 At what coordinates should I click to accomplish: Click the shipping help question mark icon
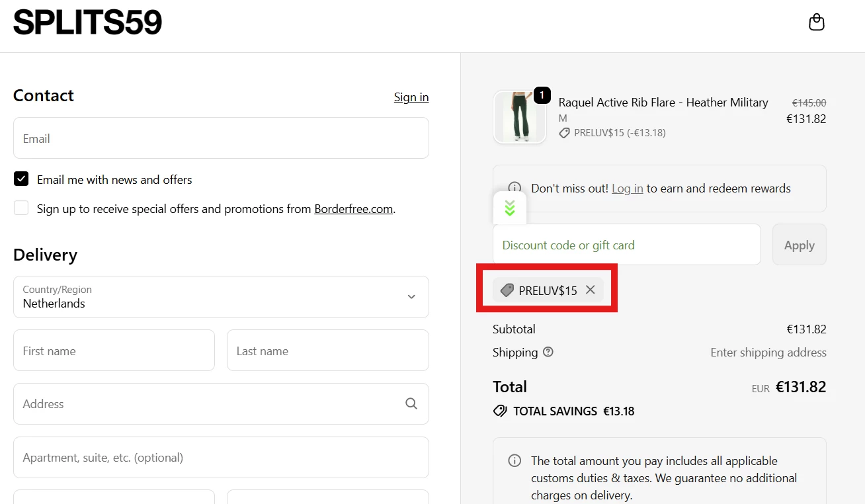pos(548,352)
